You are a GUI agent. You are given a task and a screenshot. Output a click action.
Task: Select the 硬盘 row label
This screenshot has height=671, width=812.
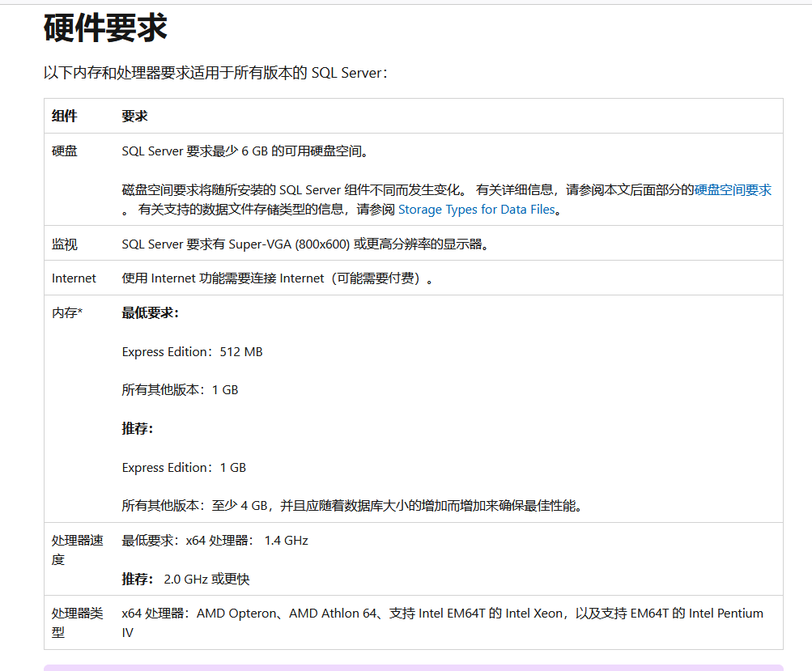click(x=64, y=151)
